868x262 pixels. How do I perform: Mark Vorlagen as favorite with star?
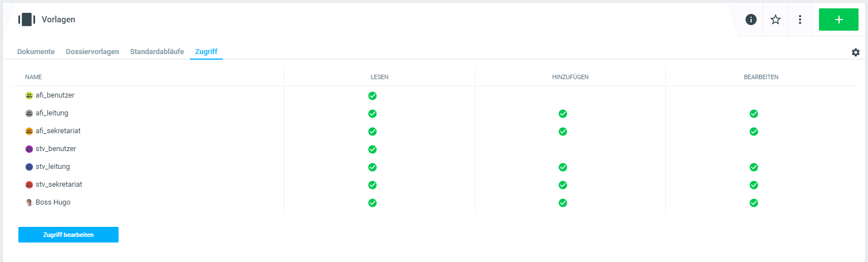point(776,20)
